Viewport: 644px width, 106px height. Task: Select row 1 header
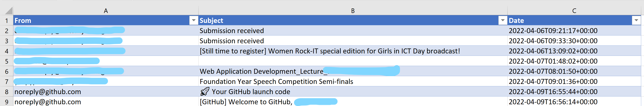[6, 21]
